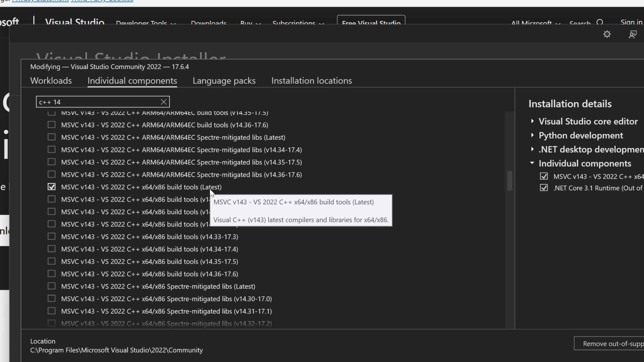Expand Python development details
This screenshot has width=644, height=362.
pyautogui.click(x=532, y=135)
